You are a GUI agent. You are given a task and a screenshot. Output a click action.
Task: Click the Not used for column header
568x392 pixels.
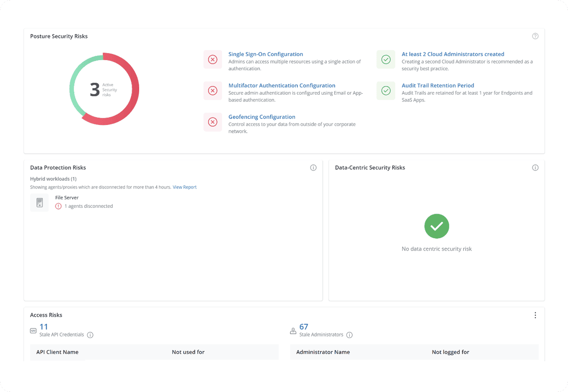(188, 352)
